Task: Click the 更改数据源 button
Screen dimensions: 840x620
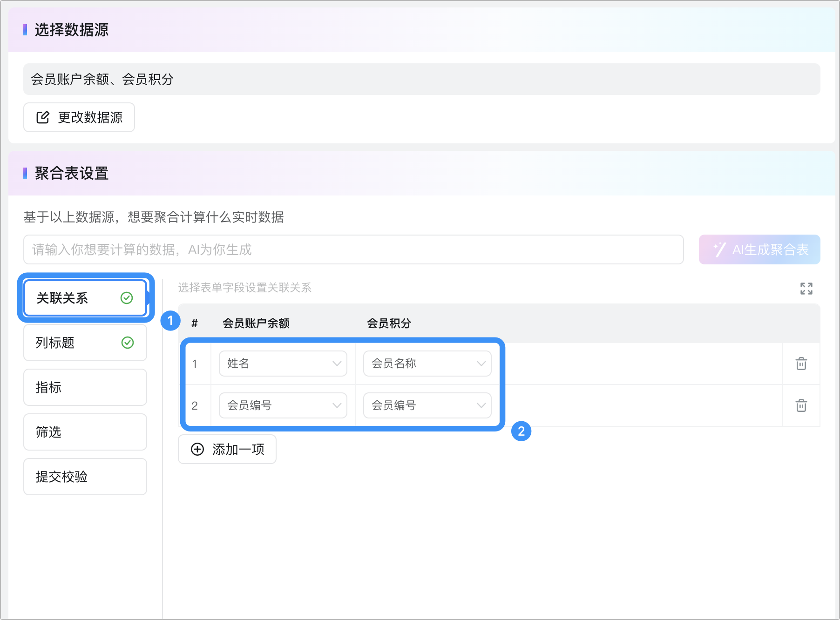Action: click(79, 117)
